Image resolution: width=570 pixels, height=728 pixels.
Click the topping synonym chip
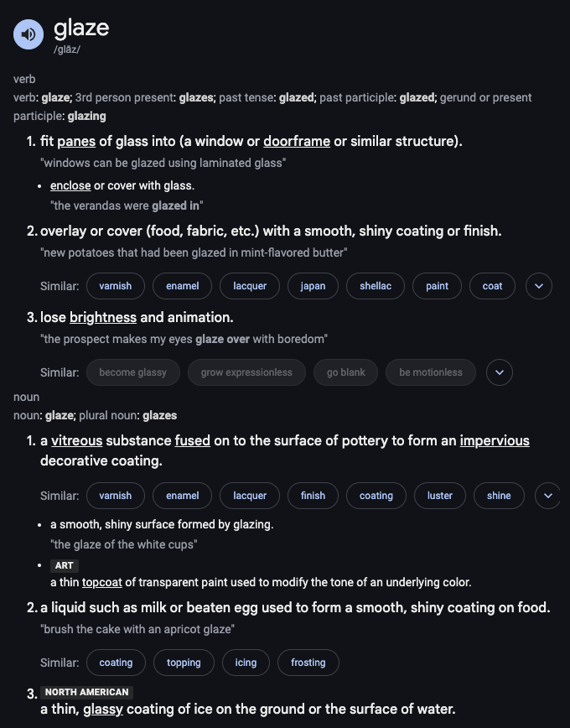(184, 663)
